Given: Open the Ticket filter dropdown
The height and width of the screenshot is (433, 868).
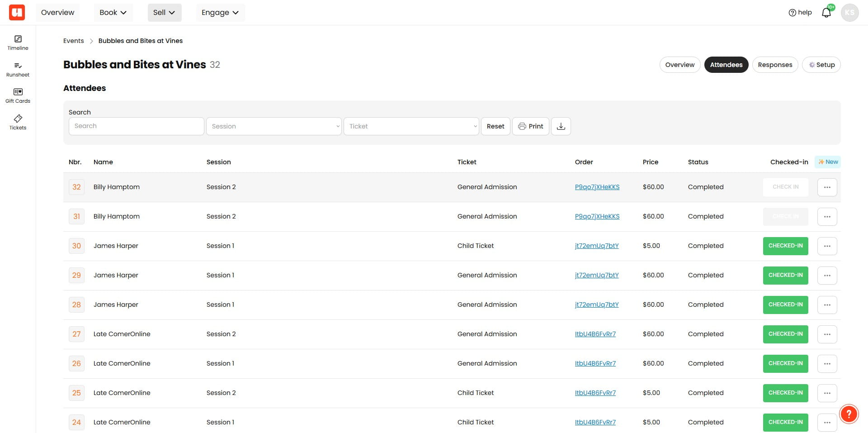Looking at the screenshot, I should point(411,126).
